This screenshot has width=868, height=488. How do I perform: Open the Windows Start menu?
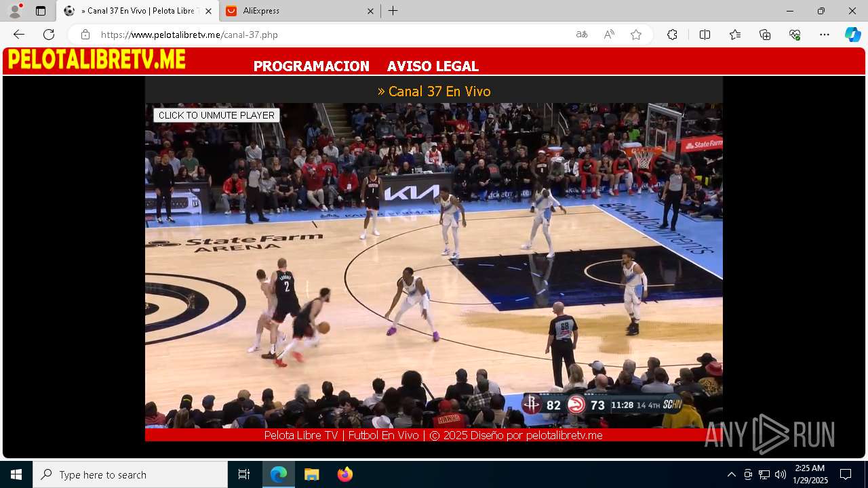(x=16, y=474)
